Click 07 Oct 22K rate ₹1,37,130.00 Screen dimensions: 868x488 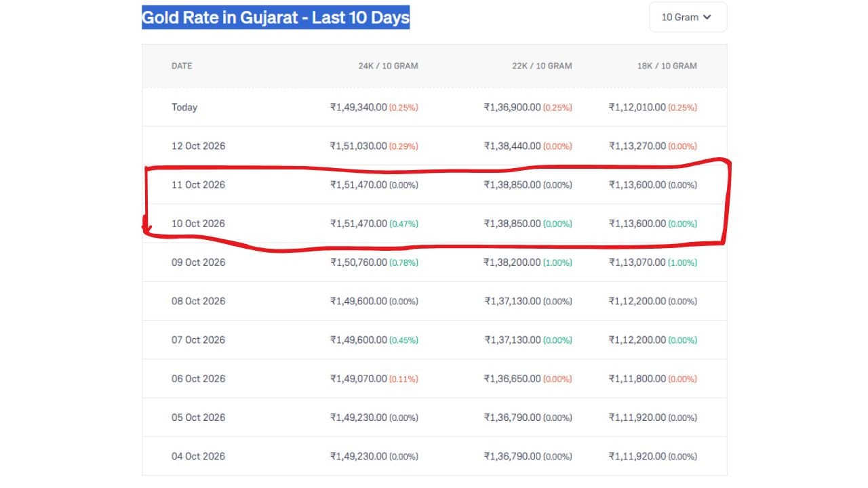coord(513,340)
